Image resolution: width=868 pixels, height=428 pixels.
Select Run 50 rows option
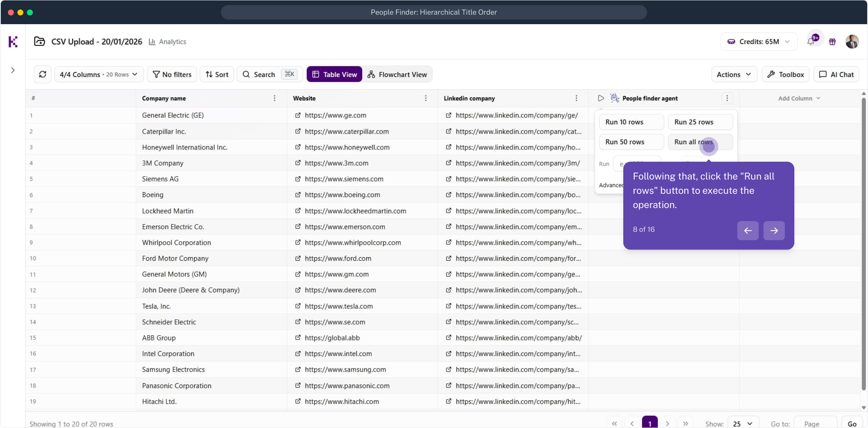(632, 142)
